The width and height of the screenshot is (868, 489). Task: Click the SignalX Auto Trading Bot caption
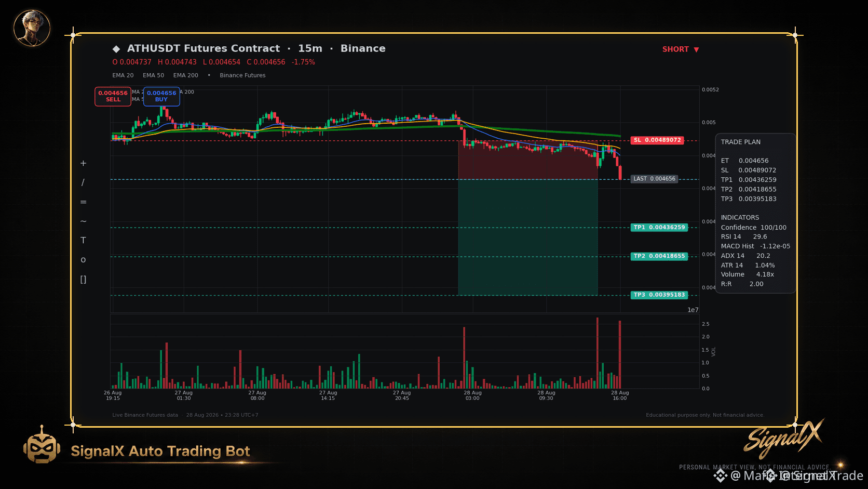160,451
